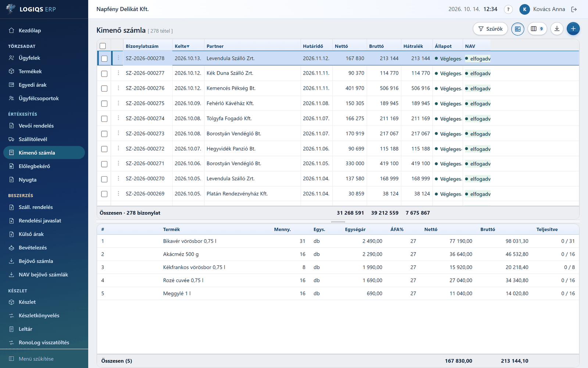
Task: Check the row for SZ-2026-000276
Action: click(x=104, y=89)
